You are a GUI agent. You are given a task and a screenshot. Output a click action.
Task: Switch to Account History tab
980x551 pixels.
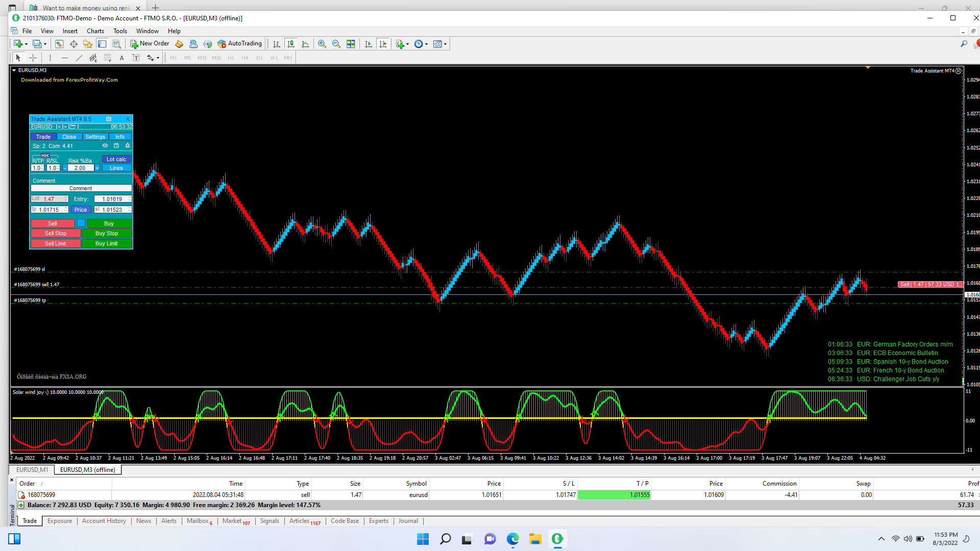pos(104,521)
